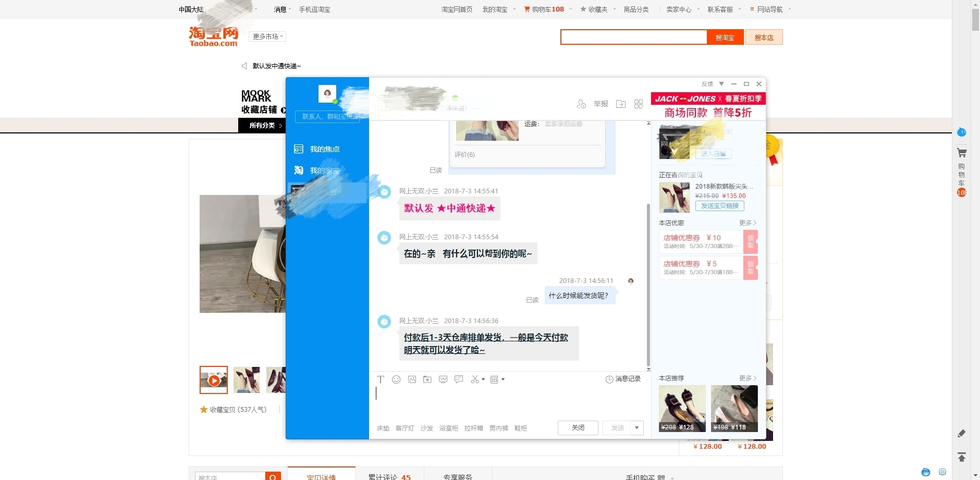
Task: Open the ¥128 recommended shoe thumbnail
Action: coord(682,409)
